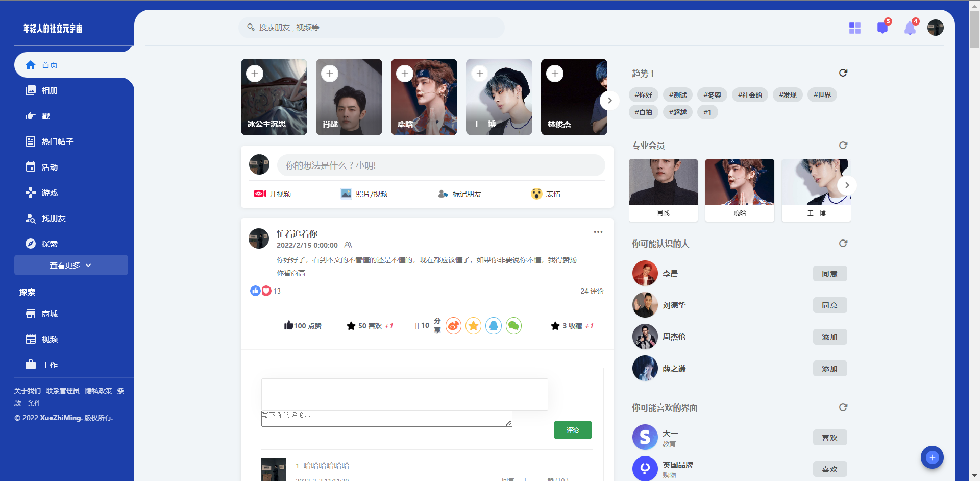This screenshot has height=481, width=980.
Task: Click the 你的想法是什么 post input
Action: pos(441,165)
